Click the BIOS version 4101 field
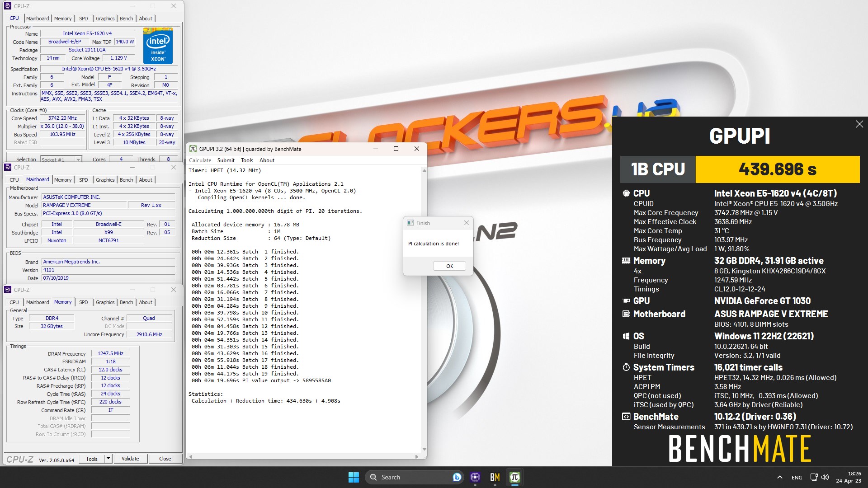 point(108,270)
